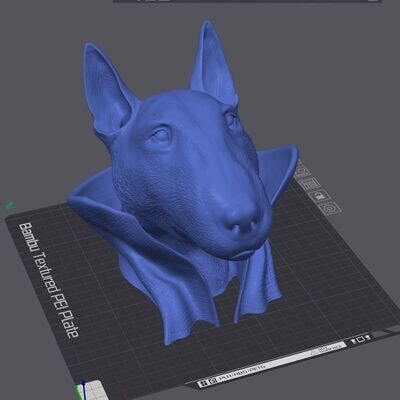Click the toolbar strip at the window top
Viewport: 400px width, 400px height.
point(247,1)
